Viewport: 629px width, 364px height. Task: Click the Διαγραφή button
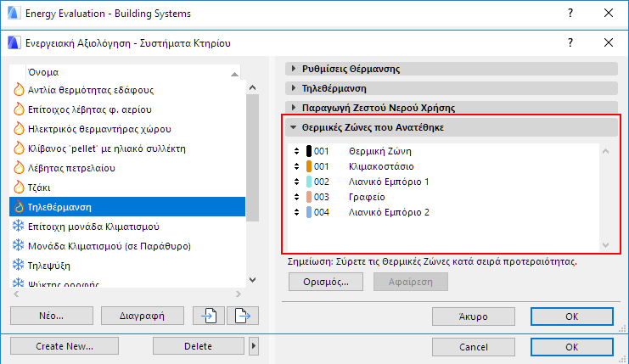[142, 316]
